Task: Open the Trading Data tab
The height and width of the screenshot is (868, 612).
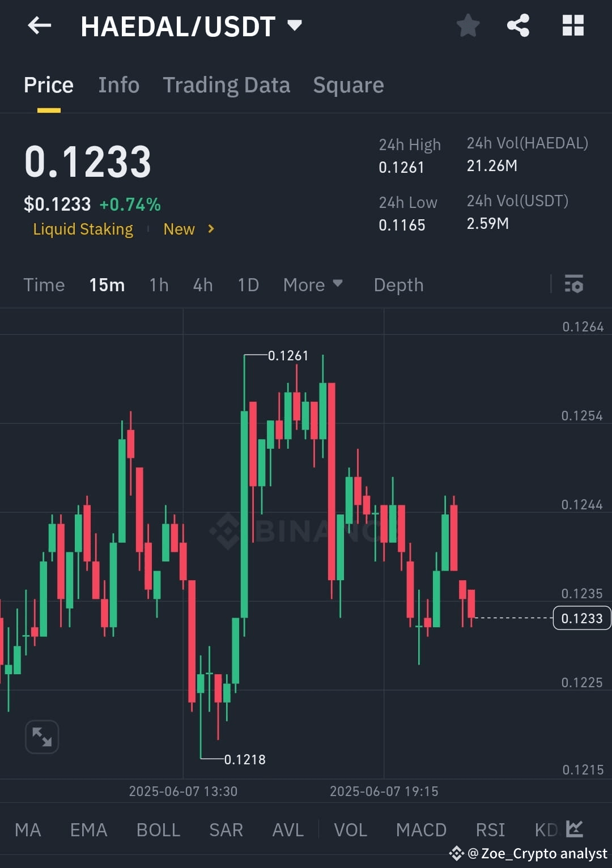Action: tap(227, 84)
